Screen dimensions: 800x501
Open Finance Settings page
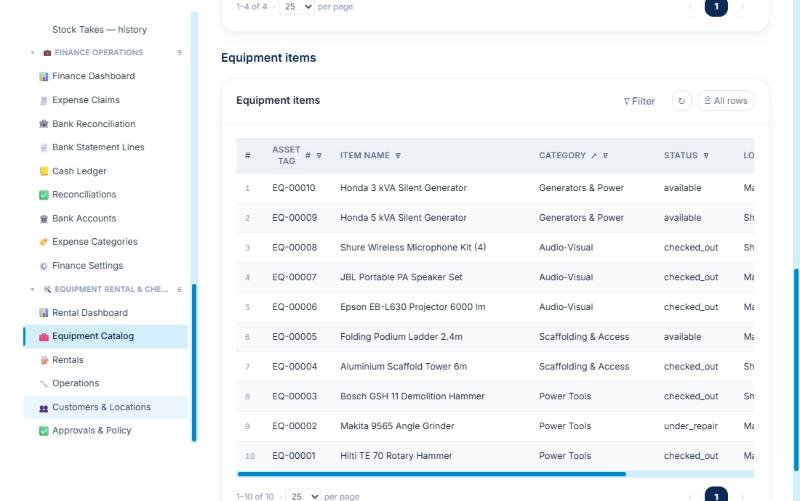tap(87, 265)
